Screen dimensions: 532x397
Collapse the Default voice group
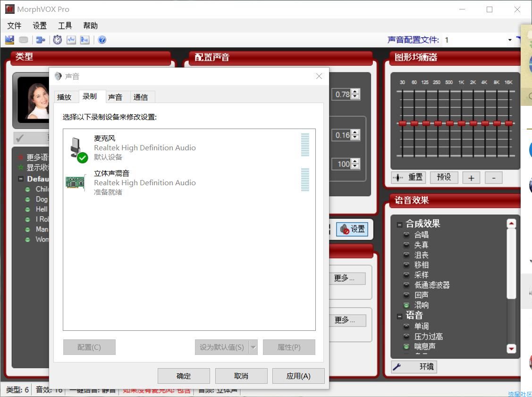pos(21,179)
